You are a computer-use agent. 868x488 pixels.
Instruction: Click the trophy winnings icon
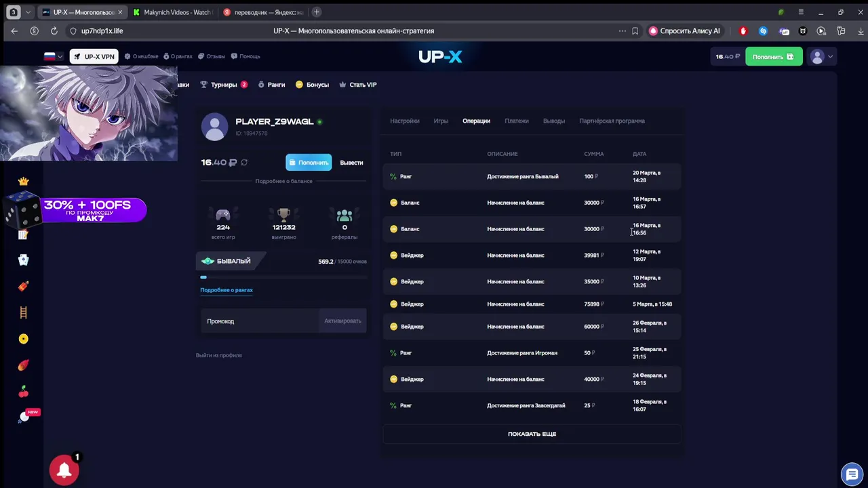tap(283, 215)
